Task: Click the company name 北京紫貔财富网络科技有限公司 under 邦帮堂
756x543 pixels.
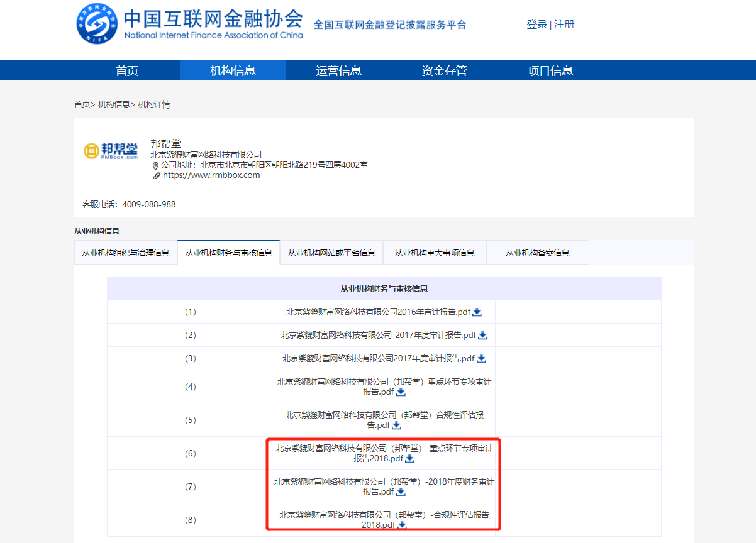Action: pyautogui.click(x=206, y=155)
